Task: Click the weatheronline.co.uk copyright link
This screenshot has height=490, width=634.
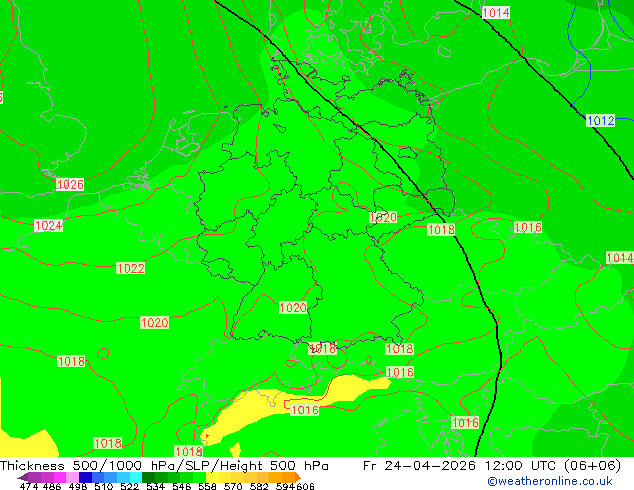Action: 550,481
